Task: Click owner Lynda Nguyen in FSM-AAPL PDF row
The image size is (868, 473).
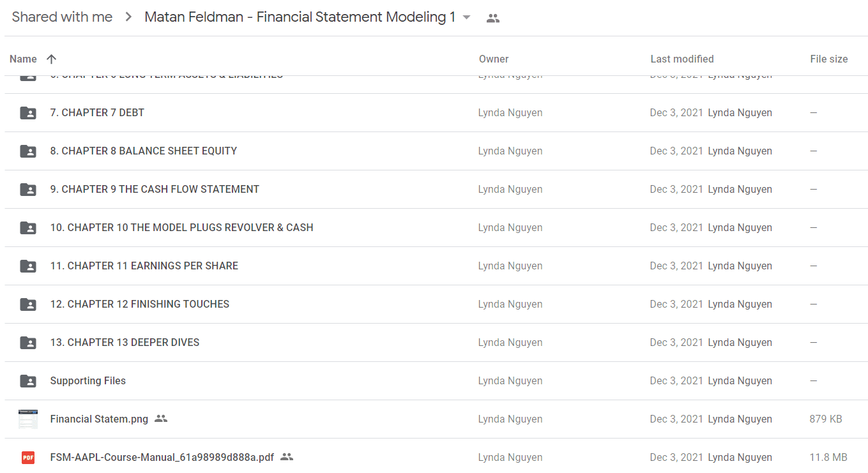Action: [510, 458]
